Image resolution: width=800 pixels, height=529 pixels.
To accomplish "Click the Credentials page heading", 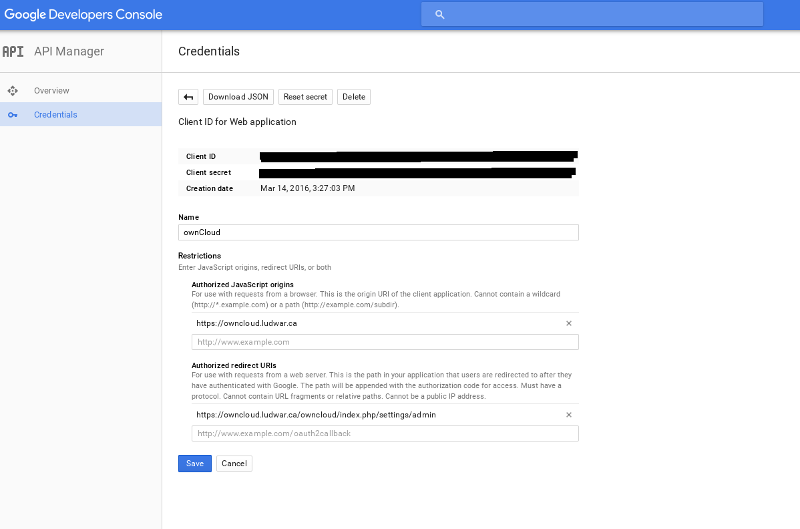I will tap(209, 52).
